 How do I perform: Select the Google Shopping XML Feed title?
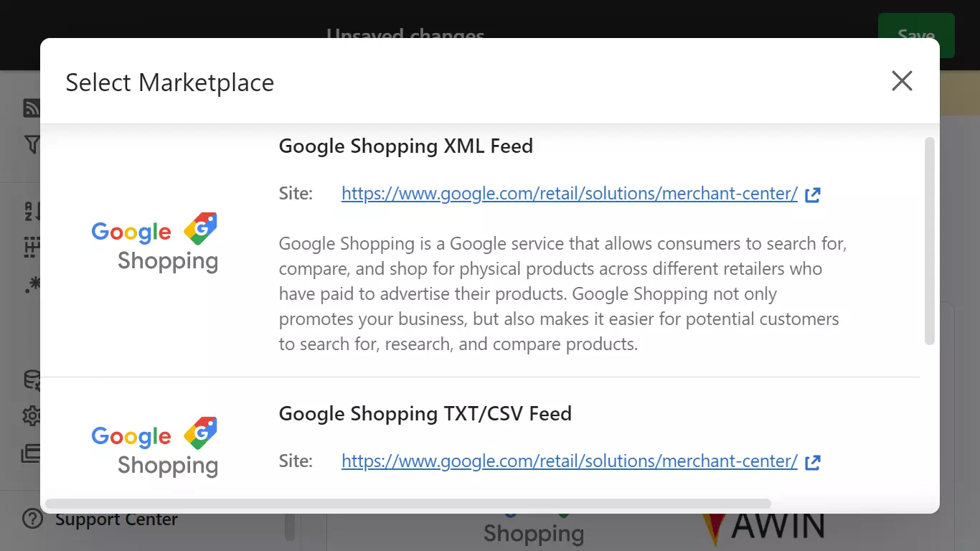405,146
